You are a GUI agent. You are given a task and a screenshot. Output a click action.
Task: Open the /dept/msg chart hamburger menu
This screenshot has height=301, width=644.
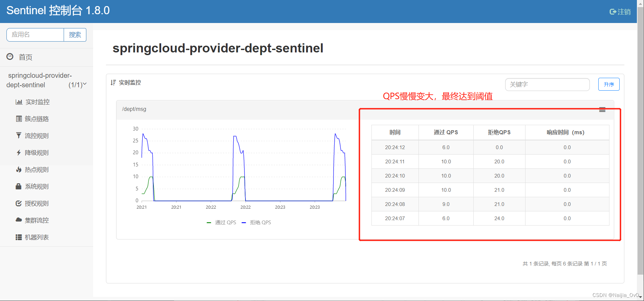coord(602,110)
